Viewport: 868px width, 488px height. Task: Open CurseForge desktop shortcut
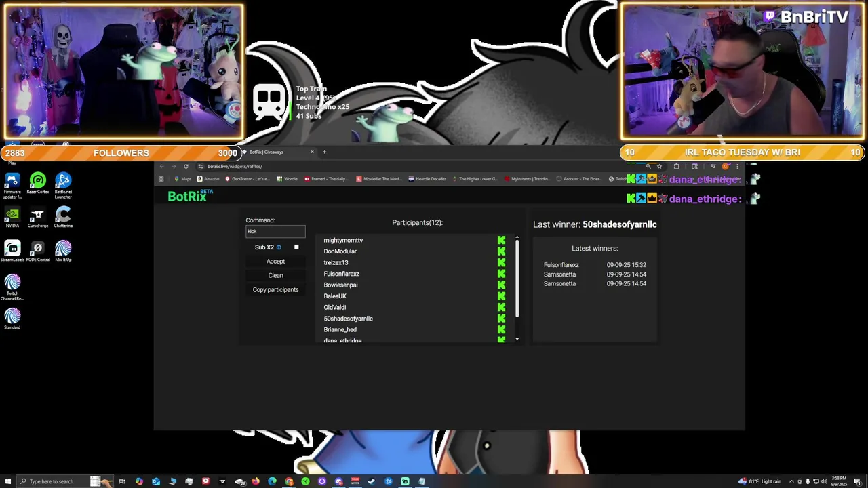coord(37,217)
